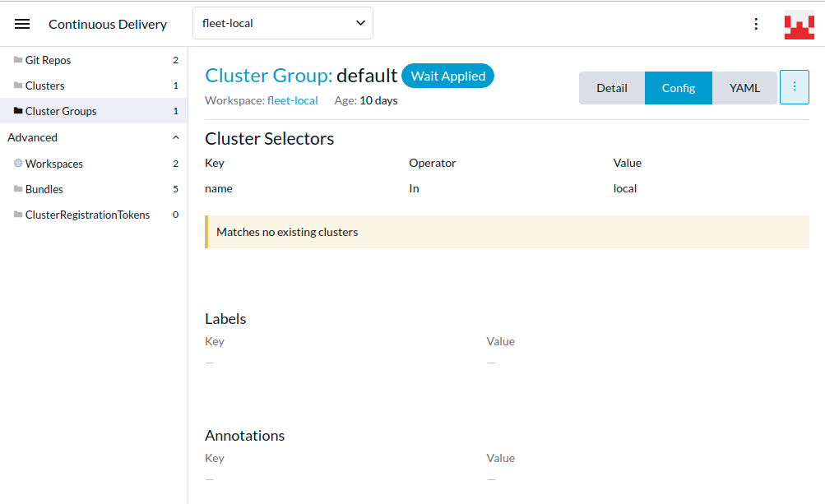
Task: Click the globe icon beside Workspaces
Action: [x=16, y=164]
